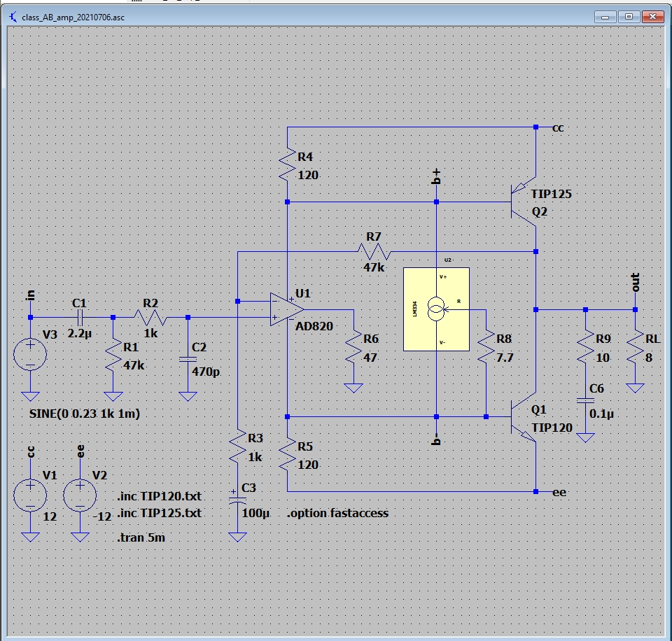The width and height of the screenshot is (672, 641).
Task: Click the 0.1µ value of C6
Action: pyautogui.click(x=602, y=414)
